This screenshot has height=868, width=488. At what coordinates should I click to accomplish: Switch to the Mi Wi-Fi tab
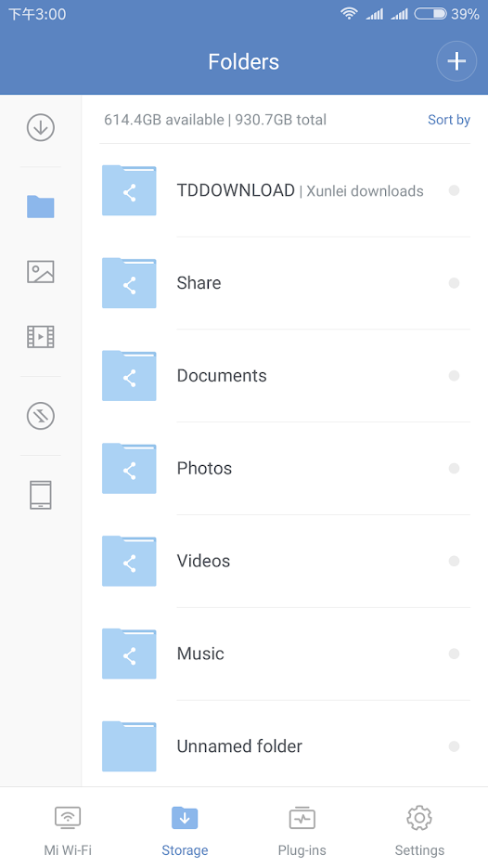(x=68, y=830)
